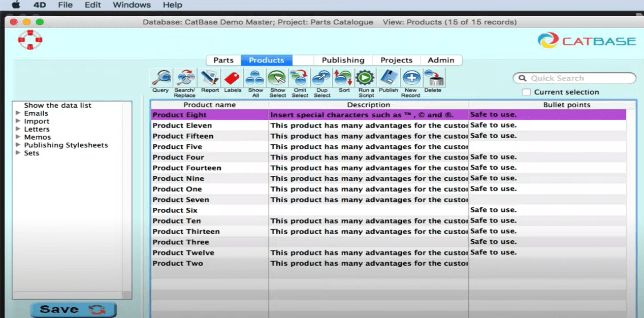Expand the Import tree item
Screen dimensions: 644x318
[x=18, y=121]
